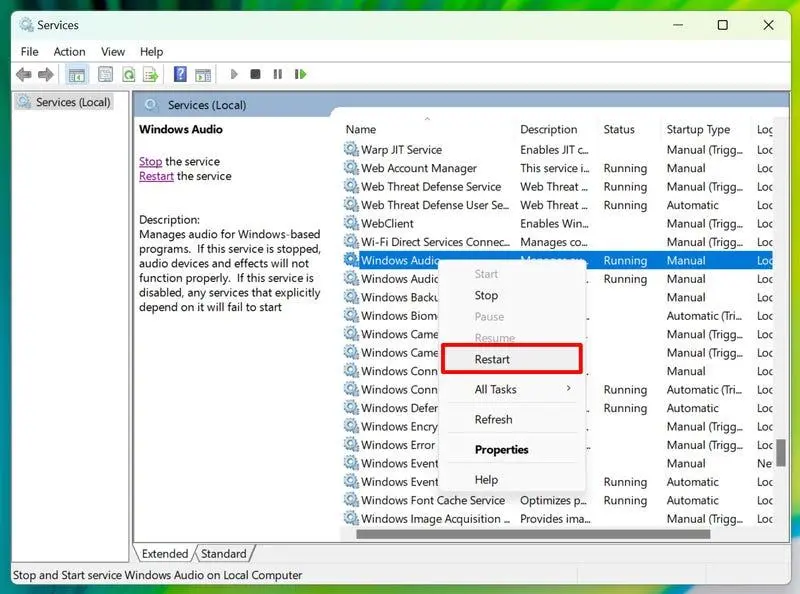This screenshot has height=594, width=800.
Task: Click the Restart Service toolbar icon
Action: (300, 75)
